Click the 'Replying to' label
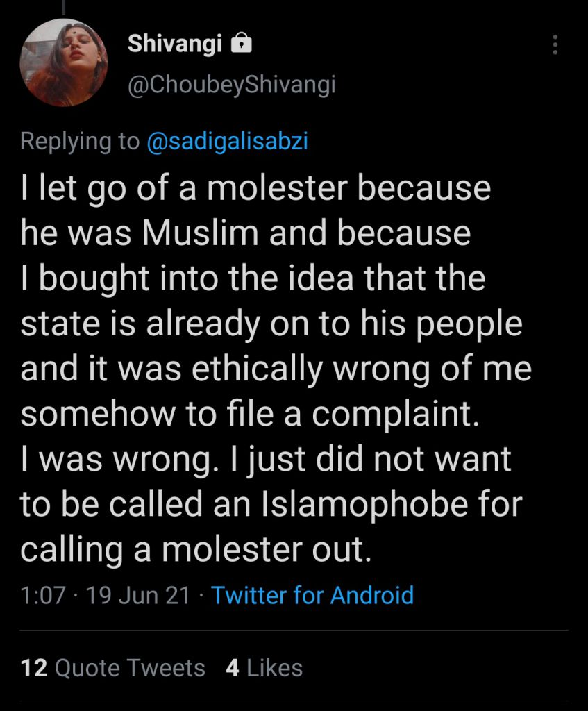 80,141
